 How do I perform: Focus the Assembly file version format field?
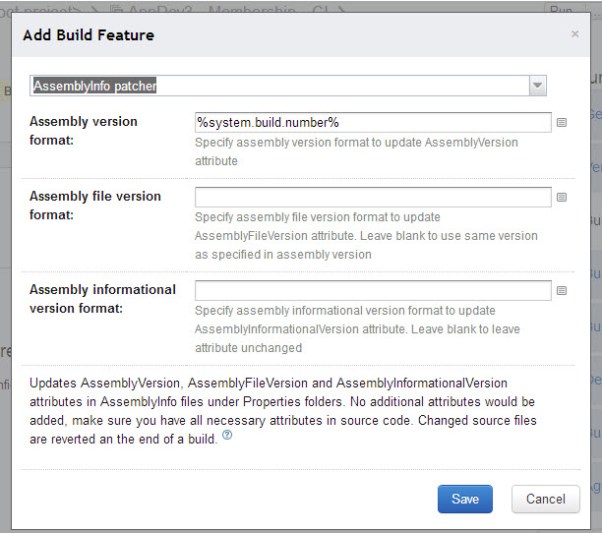click(x=373, y=197)
